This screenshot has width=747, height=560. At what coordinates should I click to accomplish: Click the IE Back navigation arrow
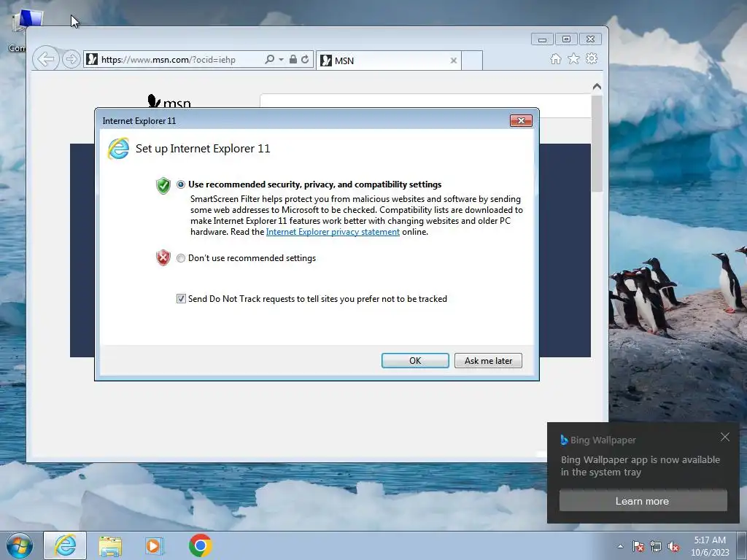coord(46,60)
